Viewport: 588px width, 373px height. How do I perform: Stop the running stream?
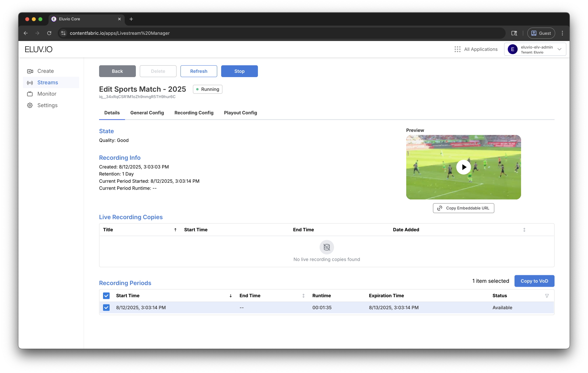click(239, 71)
